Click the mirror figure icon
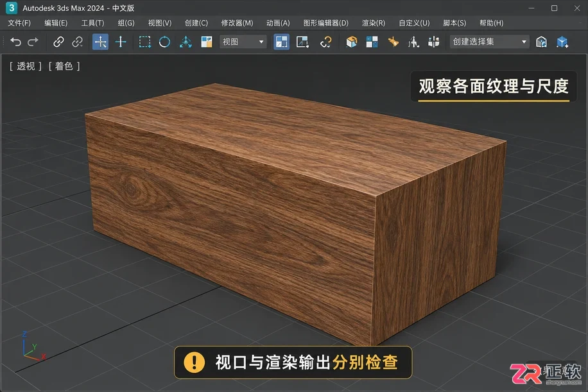This screenshot has height=392, width=588. pos(413,42)
